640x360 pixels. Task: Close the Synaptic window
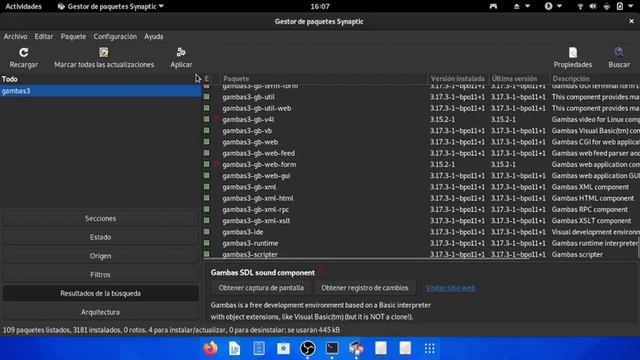(x=631, y=21)
